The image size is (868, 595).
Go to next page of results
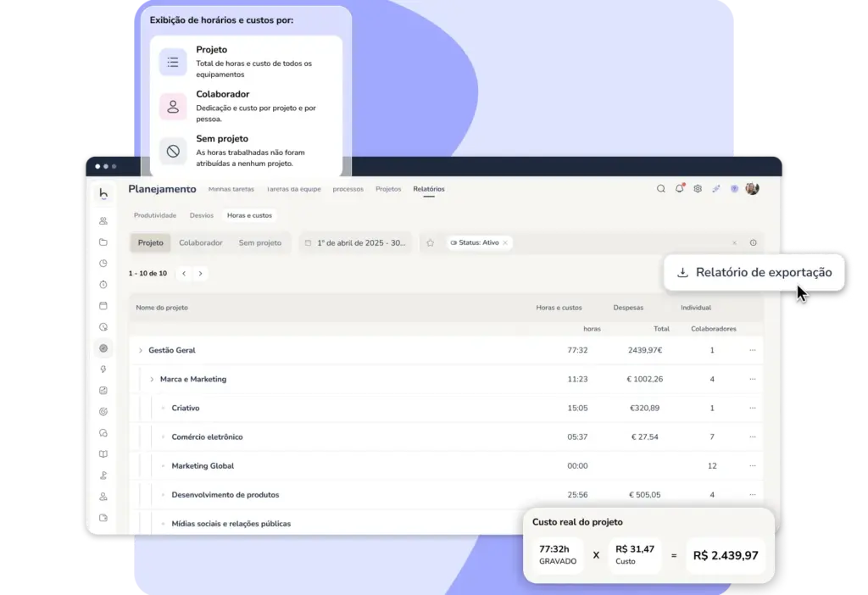(200, 274)
